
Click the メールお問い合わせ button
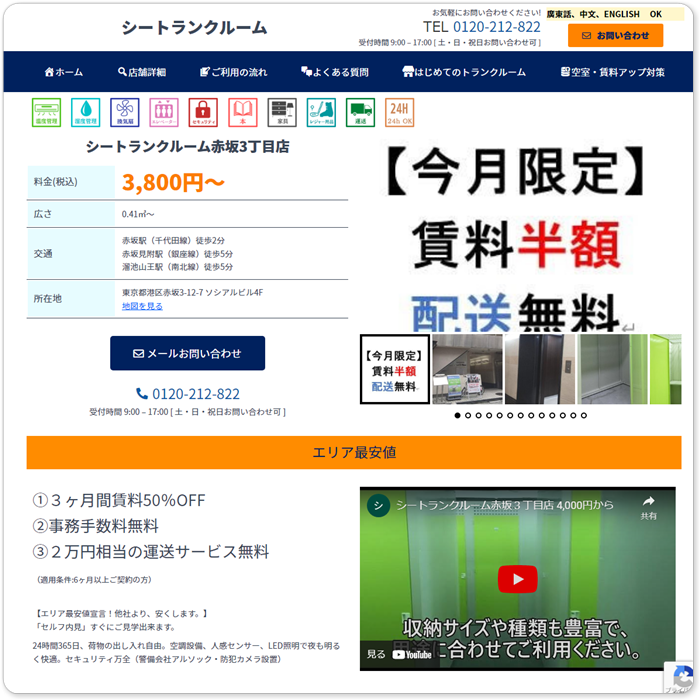tap(188, 353)
